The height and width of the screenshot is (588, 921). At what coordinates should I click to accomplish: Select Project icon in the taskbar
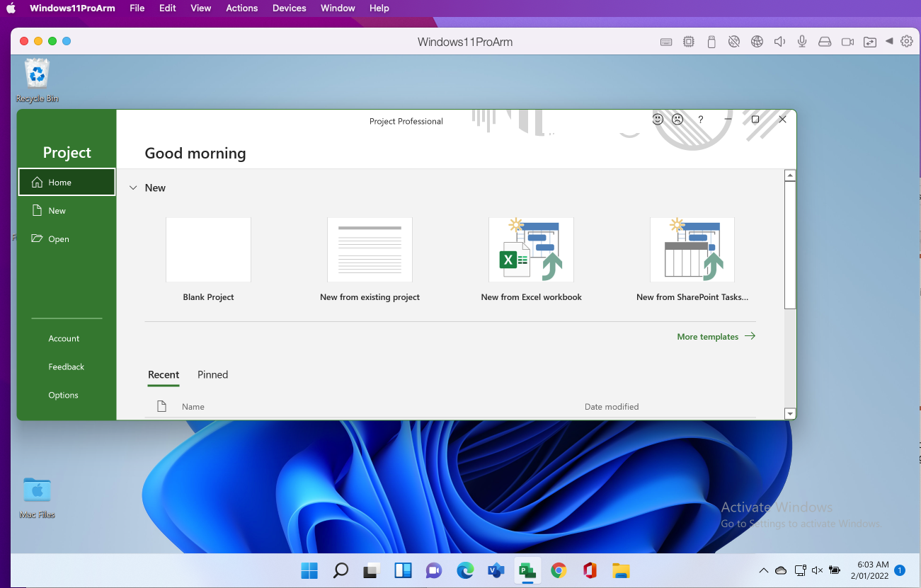pyautogui.click(x=527, y=570)
